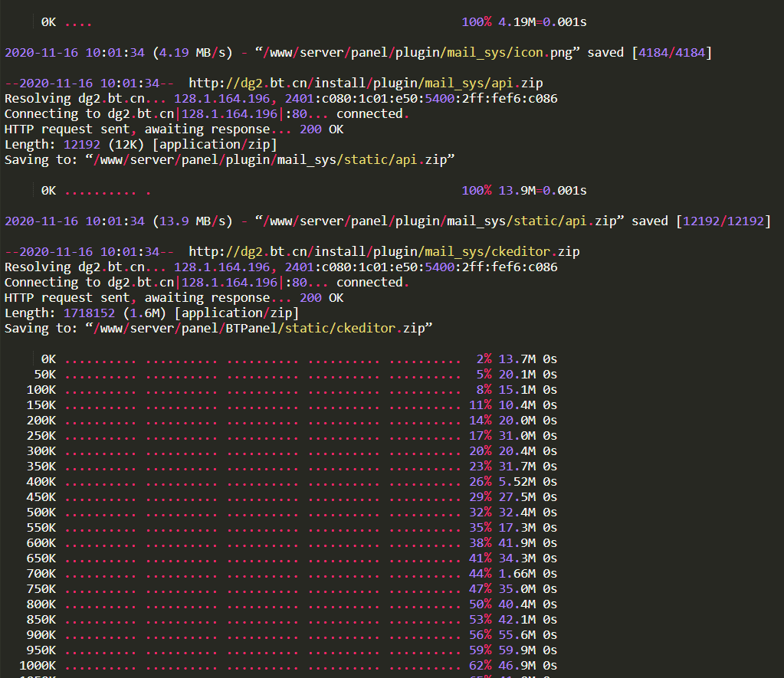The height and width of the screenshot is (678, 784).
Task: Click the 350K progress row label
Action: 41,467
